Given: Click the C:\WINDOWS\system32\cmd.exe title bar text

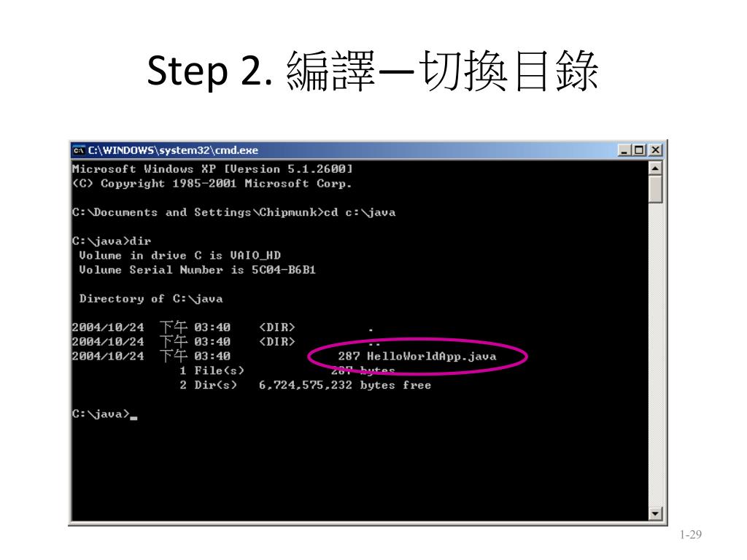Looking at the screenshot, I should [x=173, y=150].
